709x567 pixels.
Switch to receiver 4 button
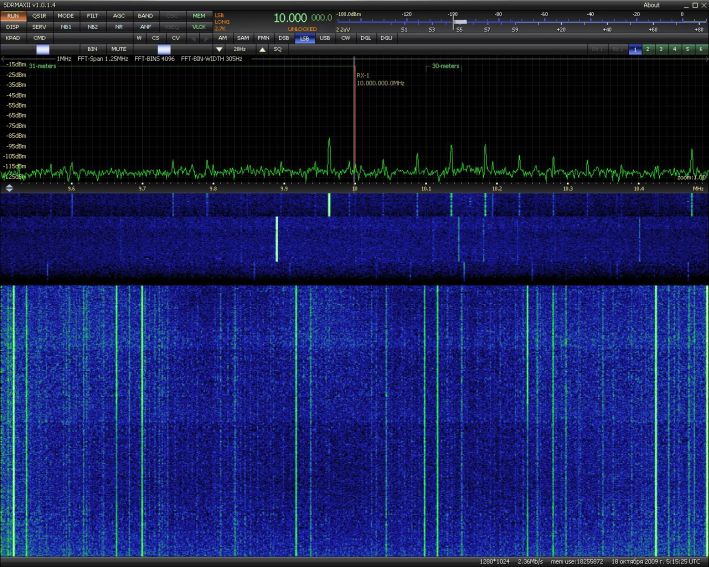[675, 49]
